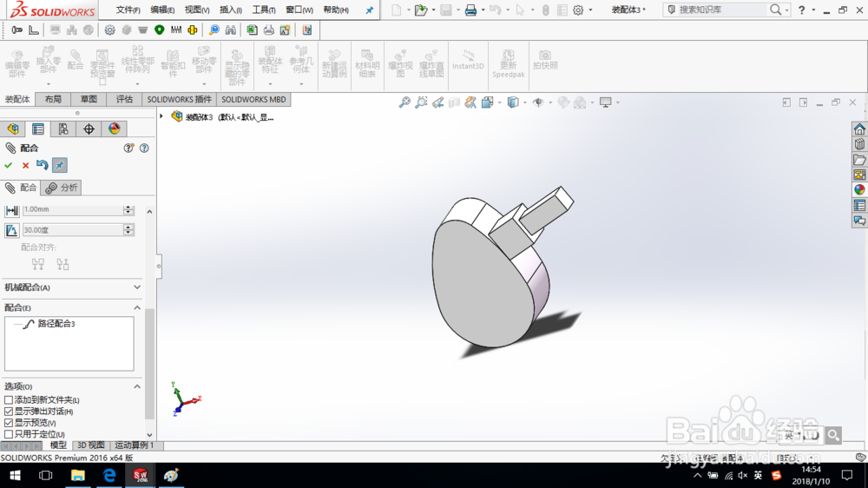Edit the 1.00mm distance field
The image size is (868, 488).
click(73, 209)
